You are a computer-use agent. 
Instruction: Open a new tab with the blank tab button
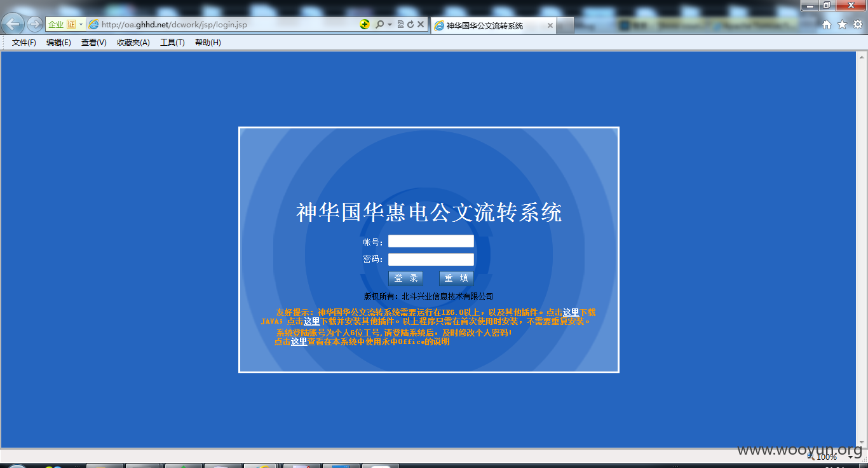(566, 25)
